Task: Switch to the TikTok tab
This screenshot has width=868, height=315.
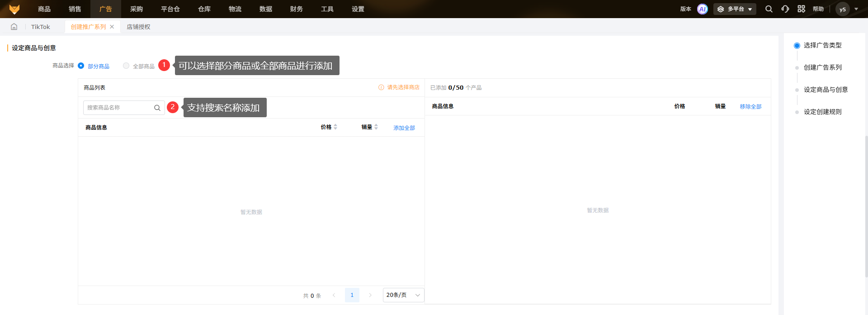Action: [x=41, y=27]
